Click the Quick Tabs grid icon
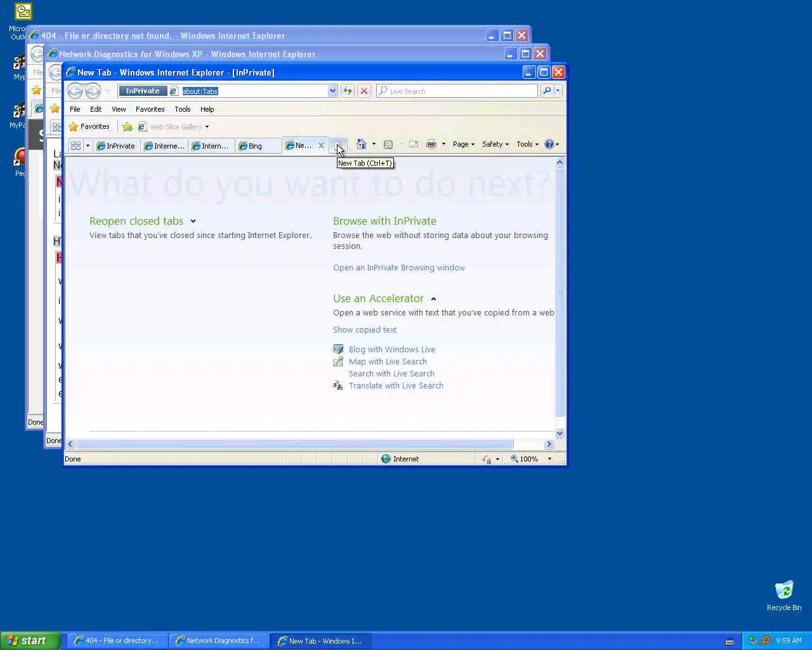The width and height of the screenshot is (812, 650). tap(75, 145)
